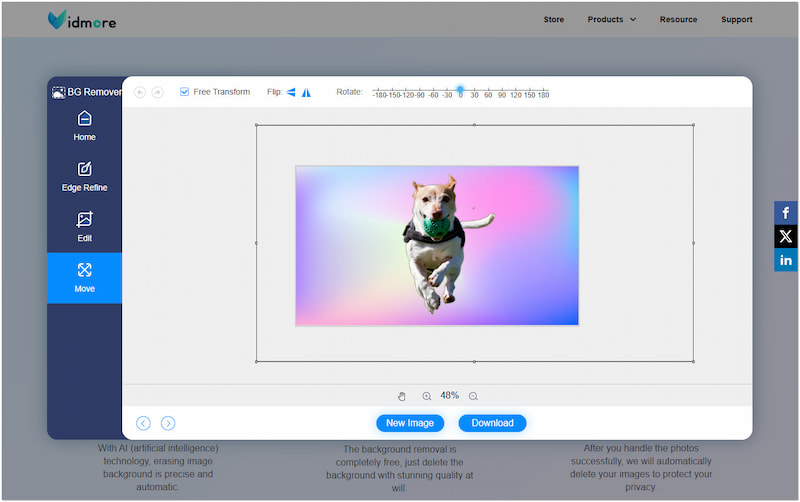Click the undo arrow icon
The width and height of the screenshot is (800, 502).
pyautogui.click(x=140, y=92)
